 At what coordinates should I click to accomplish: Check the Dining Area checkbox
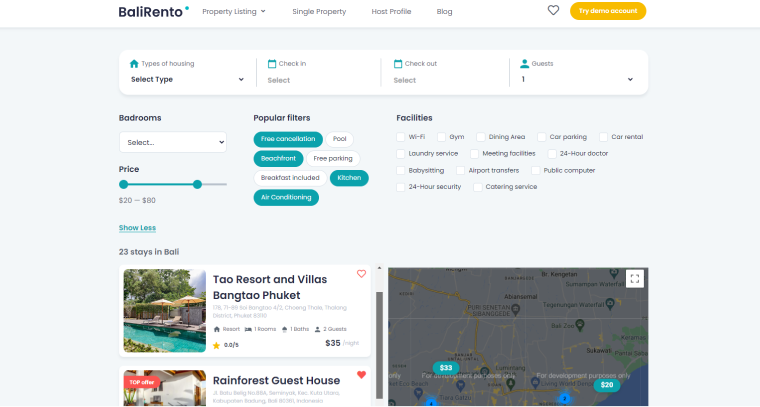click(x=481, y=137)
